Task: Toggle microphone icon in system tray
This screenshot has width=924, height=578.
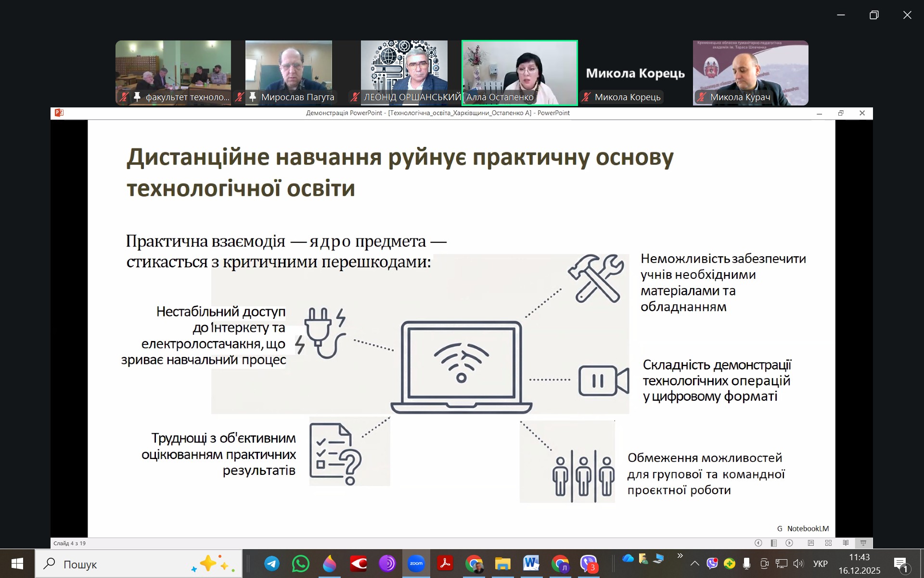Action: [x=746, y=563]
